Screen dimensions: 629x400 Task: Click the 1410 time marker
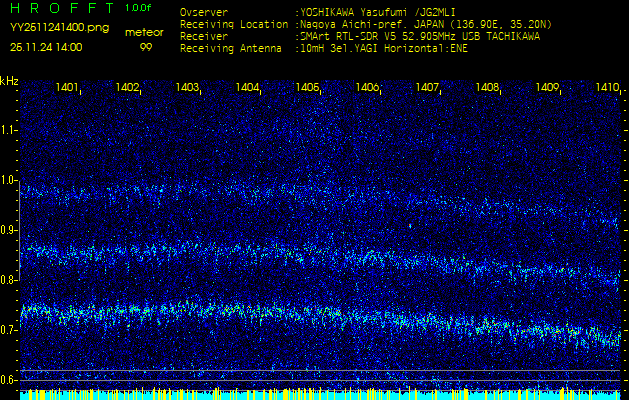607,88
